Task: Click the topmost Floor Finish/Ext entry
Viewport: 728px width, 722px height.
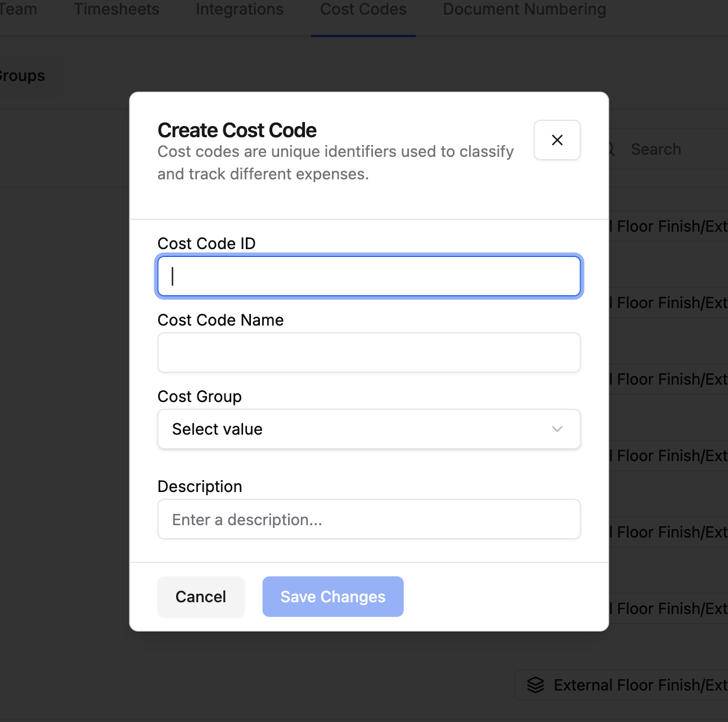Action: (669, 226)
